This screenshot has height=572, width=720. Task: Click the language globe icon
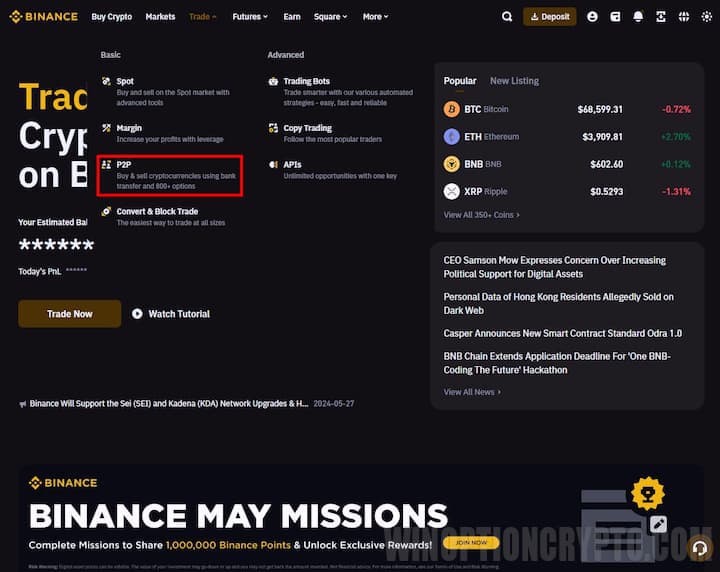[685, 17]
